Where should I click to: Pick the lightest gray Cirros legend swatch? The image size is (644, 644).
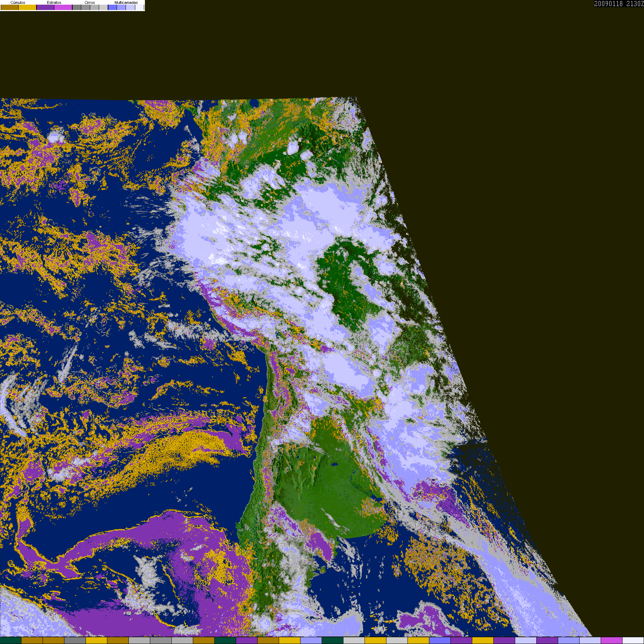click(103, 7)
